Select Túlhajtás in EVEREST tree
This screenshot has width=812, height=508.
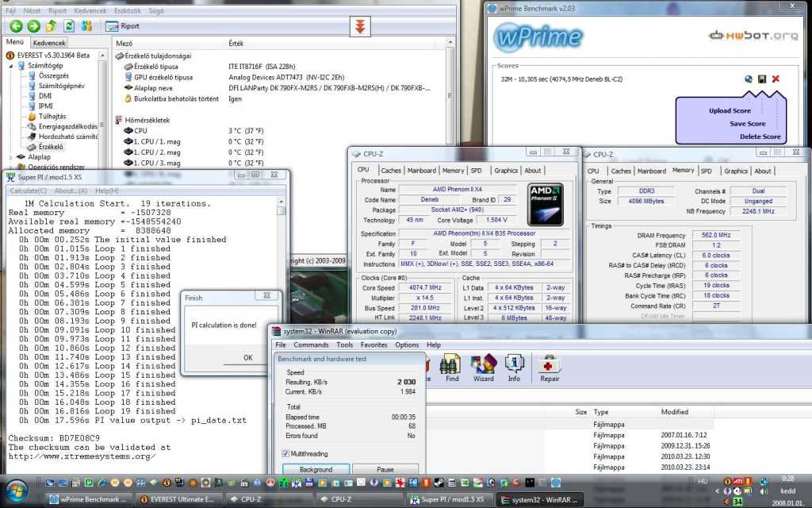coord(52,117)
